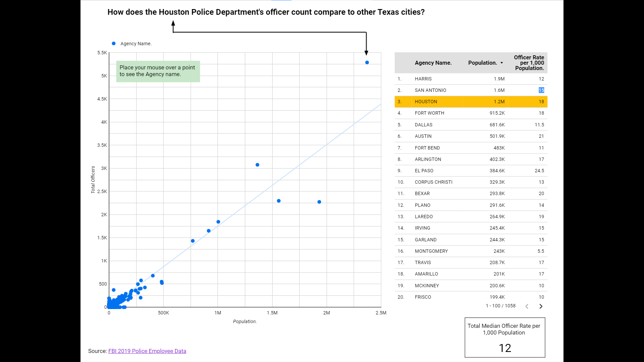The image size is (644, 362).
Task: Click the SAN ANTONIO agency name
Action: click(430, 90)
